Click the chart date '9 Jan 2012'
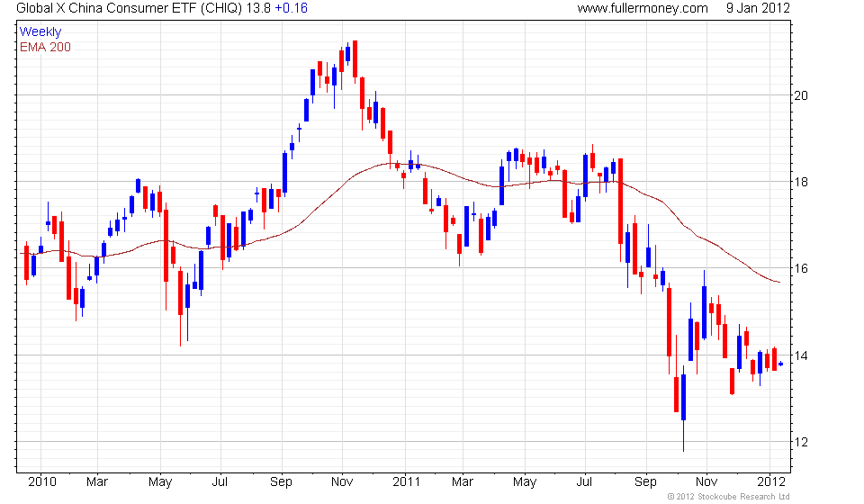 pos(758,8)
